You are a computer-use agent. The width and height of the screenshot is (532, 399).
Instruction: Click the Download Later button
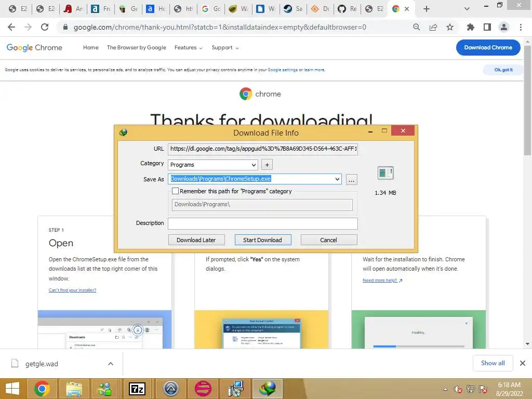point(196,240)
